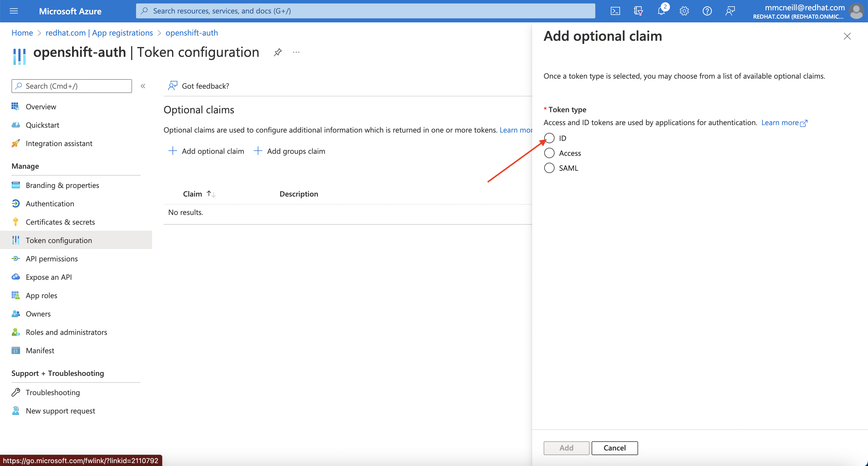Click the resource search field
Viewport: 868px width, 466px height.
coord(365,11)
